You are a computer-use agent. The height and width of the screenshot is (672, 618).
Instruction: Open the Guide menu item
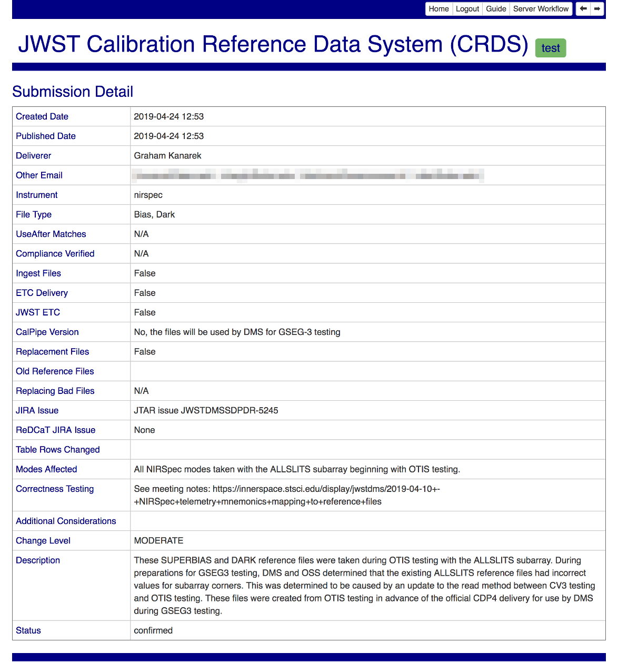point(496,9)
